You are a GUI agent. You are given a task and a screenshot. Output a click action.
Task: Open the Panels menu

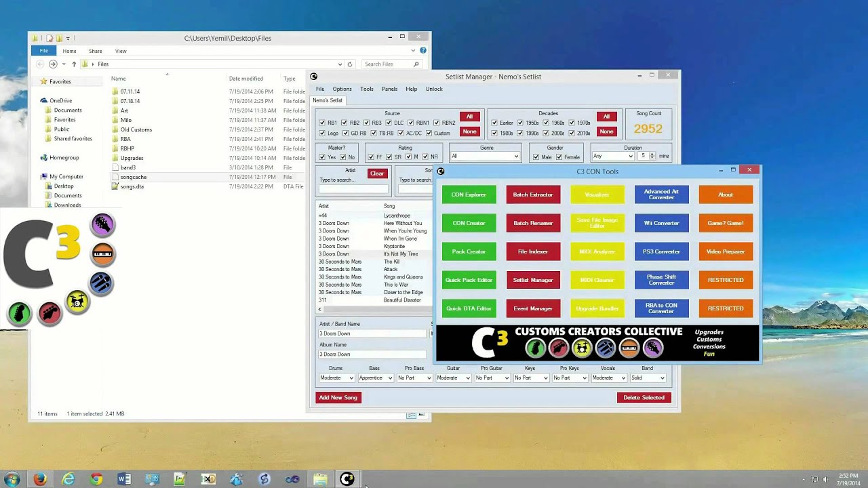389,89
